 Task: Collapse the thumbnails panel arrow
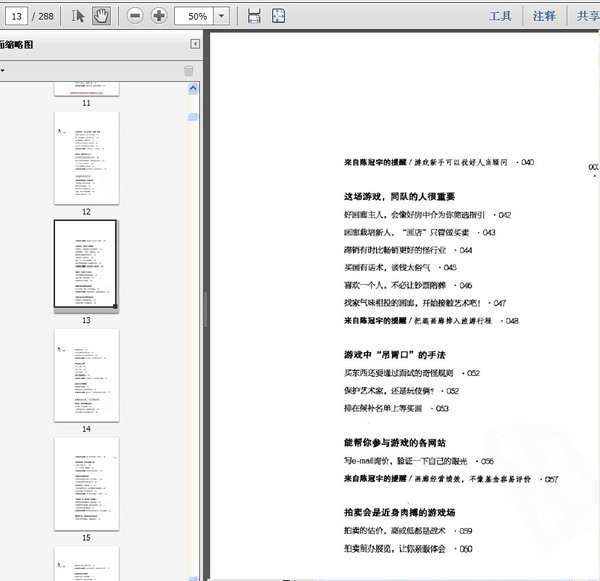(x=195, y=44)
